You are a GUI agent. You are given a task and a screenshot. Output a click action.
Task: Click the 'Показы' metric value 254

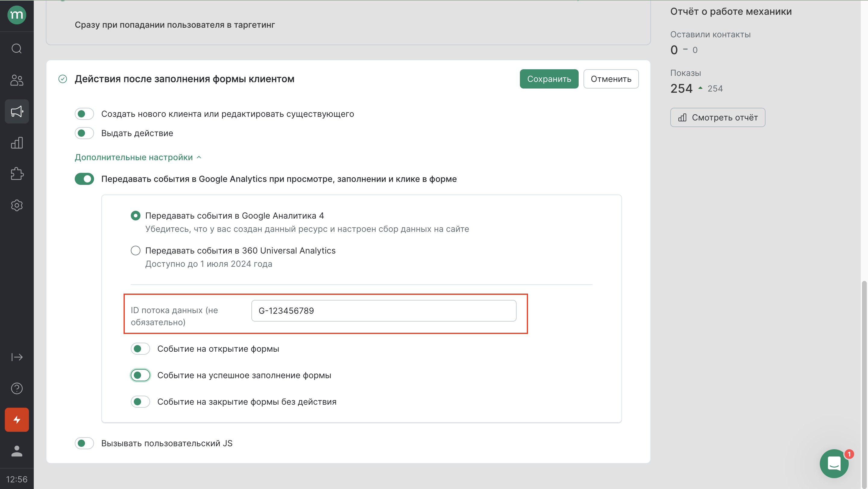point(681,89)
